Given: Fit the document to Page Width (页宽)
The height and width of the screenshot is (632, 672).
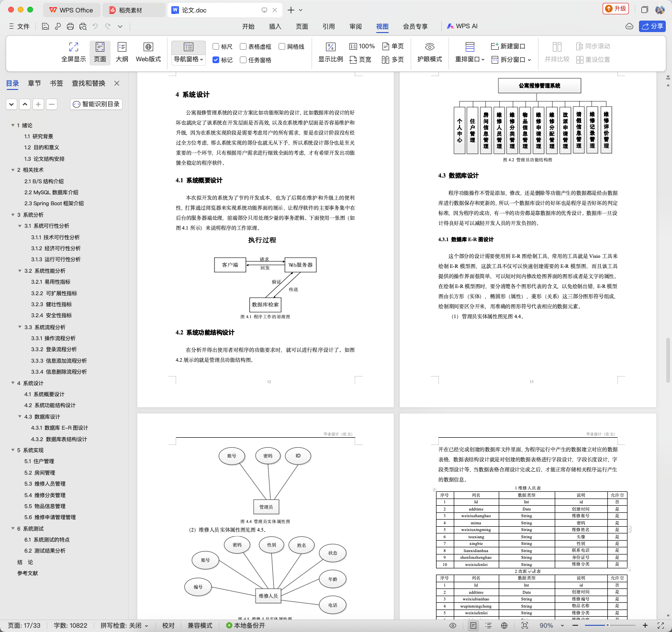Looking at the screenshot, I should [360, 60].
